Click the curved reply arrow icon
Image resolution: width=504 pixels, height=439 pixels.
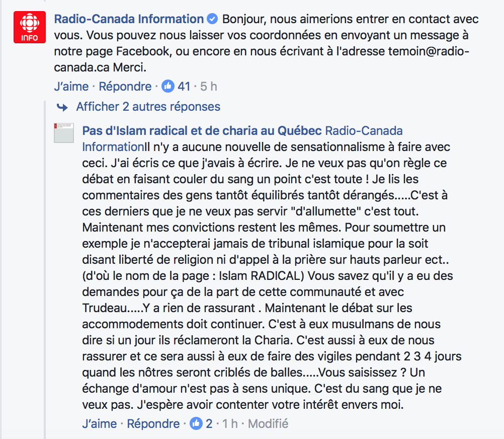[x=62, y=107]
